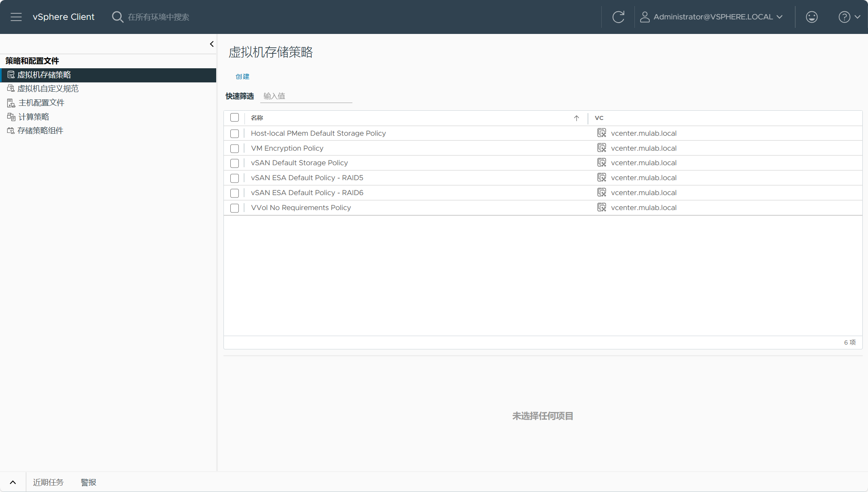Click the 计算策略 sidebar icon
This screenshot has width=868, height=492.
(x=11, y=117)
